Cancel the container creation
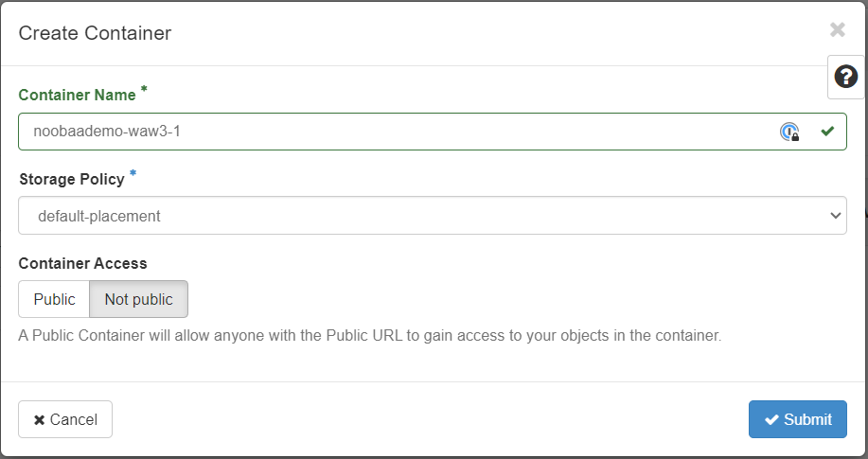The height and width of the screenshot is (459, 868). tap(65, 419)
